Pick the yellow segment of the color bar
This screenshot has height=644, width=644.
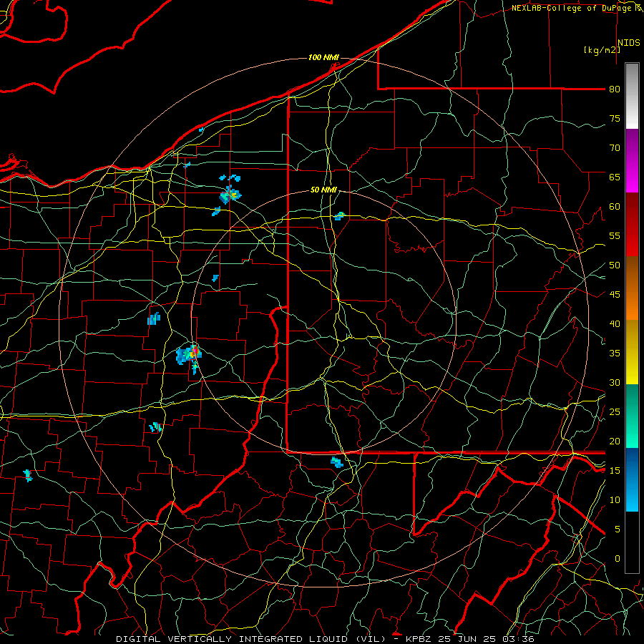[x=632, y=352]
